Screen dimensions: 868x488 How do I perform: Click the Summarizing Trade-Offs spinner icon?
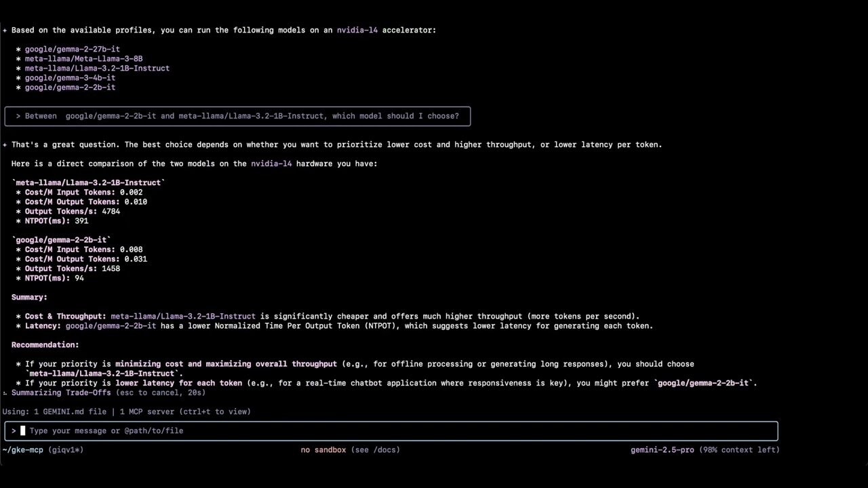click(5, 392)
